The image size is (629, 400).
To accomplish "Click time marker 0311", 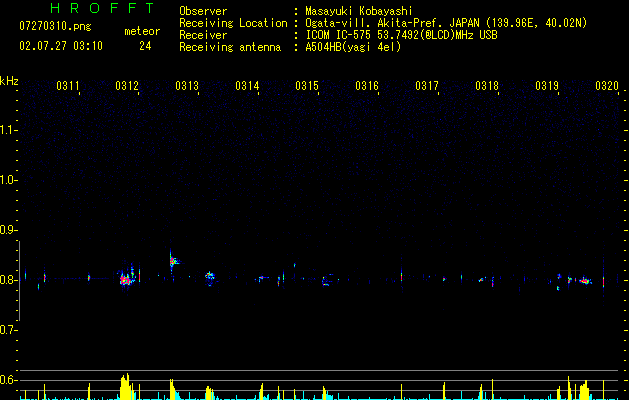I will (x=68, y=86).
